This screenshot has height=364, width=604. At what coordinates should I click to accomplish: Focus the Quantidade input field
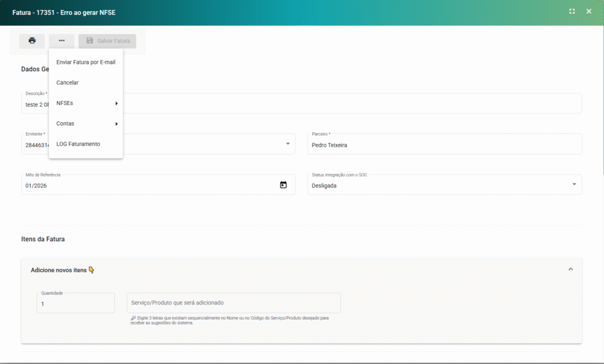point(76,303)
